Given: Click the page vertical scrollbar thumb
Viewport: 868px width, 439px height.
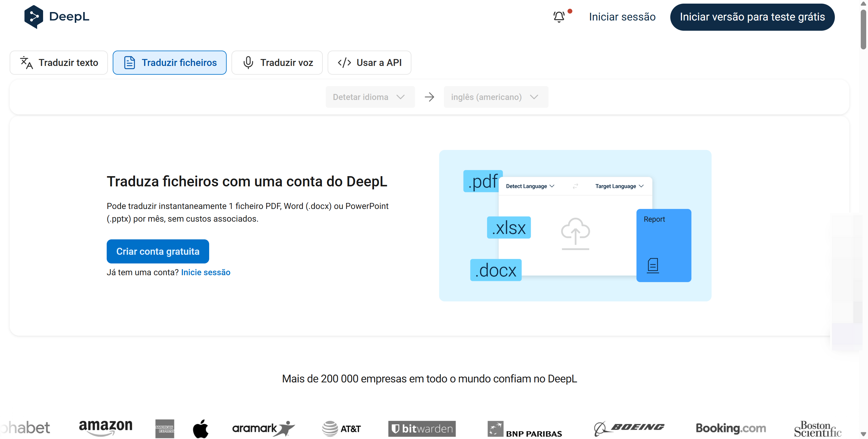Looking at the screenshot, I should pyautogui.click(x=863, y=29).
